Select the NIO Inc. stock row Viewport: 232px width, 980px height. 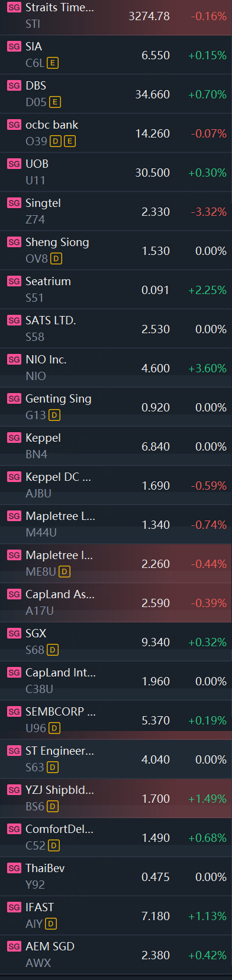(116, 368)
